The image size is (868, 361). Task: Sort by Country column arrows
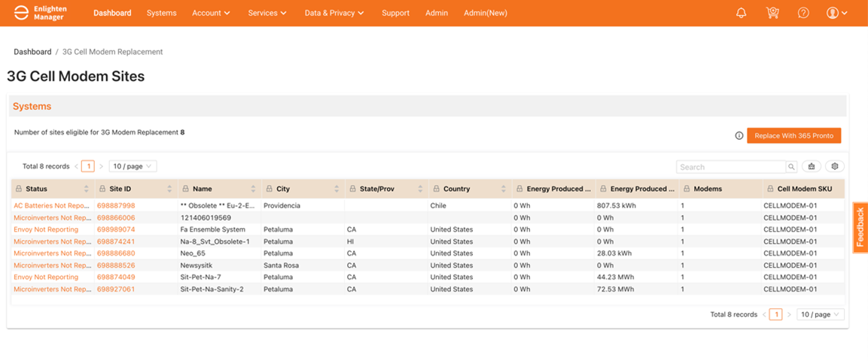pyautogui.click(x=503, y=189)
